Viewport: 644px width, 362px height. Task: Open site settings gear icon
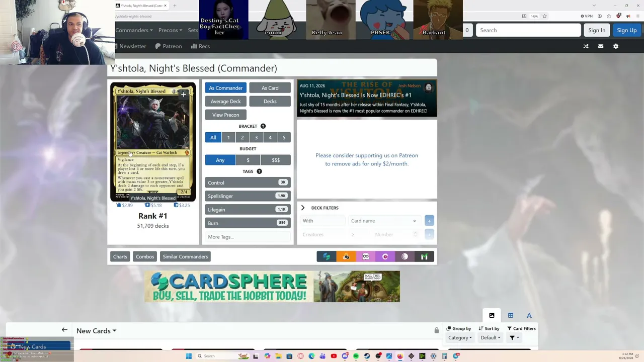(616, 46)
